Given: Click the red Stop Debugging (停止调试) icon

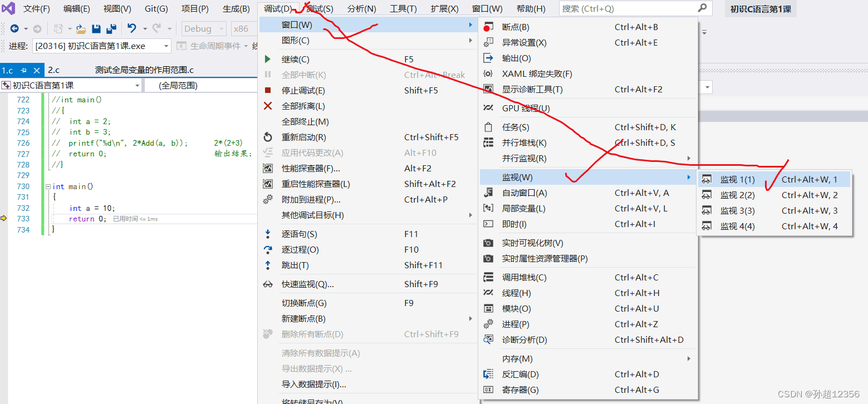Looking at the screenshot, I should click(268, 90).
